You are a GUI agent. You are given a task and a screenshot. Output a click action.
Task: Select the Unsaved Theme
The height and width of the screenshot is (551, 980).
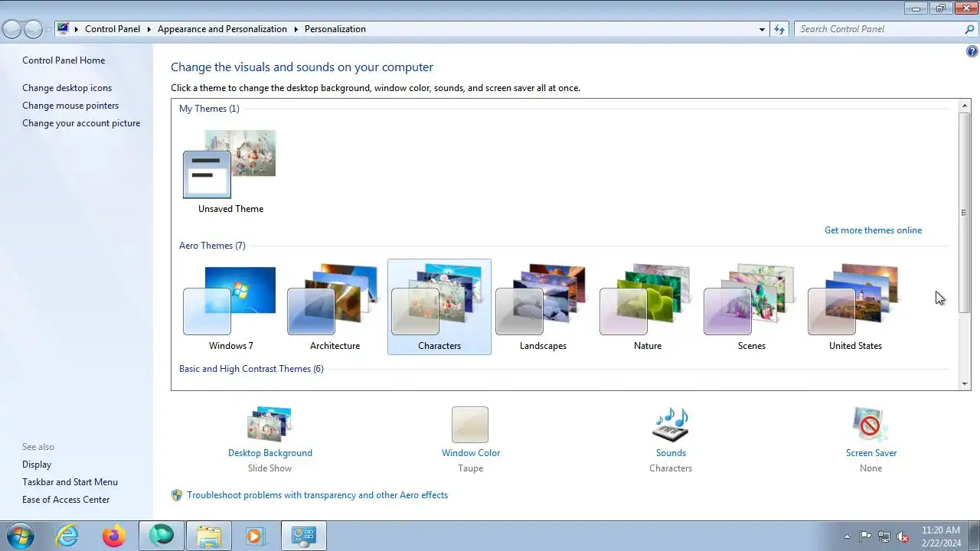pos(230,171)
